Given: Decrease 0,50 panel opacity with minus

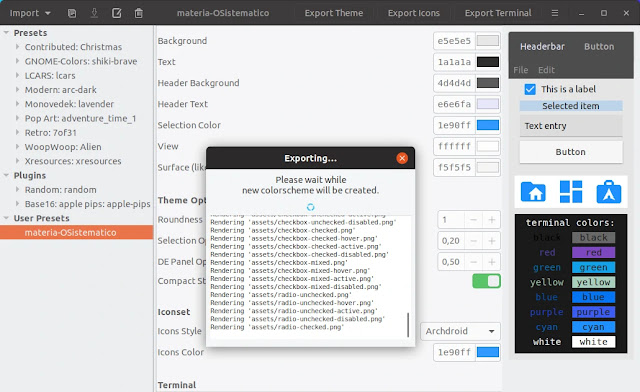Looking at the screenshot, I should [473, 262].
